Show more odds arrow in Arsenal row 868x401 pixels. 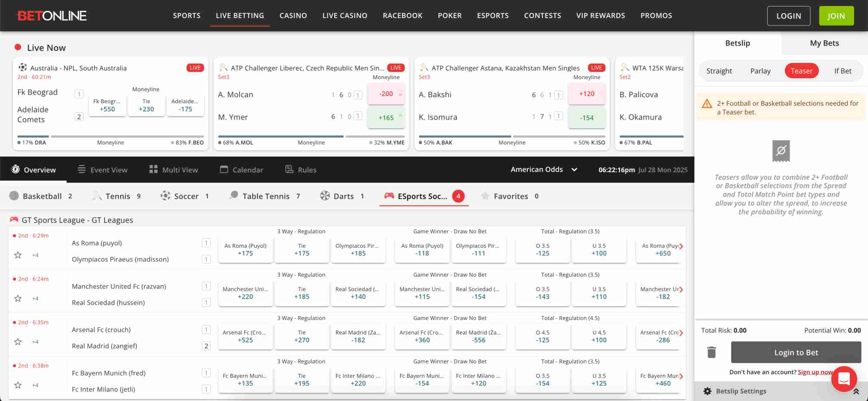coord(681,333)
